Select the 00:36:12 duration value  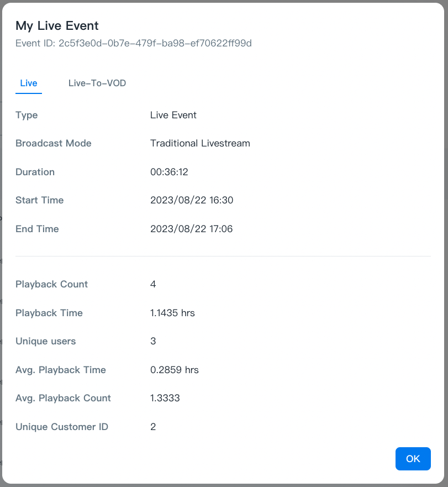[169, 172]
